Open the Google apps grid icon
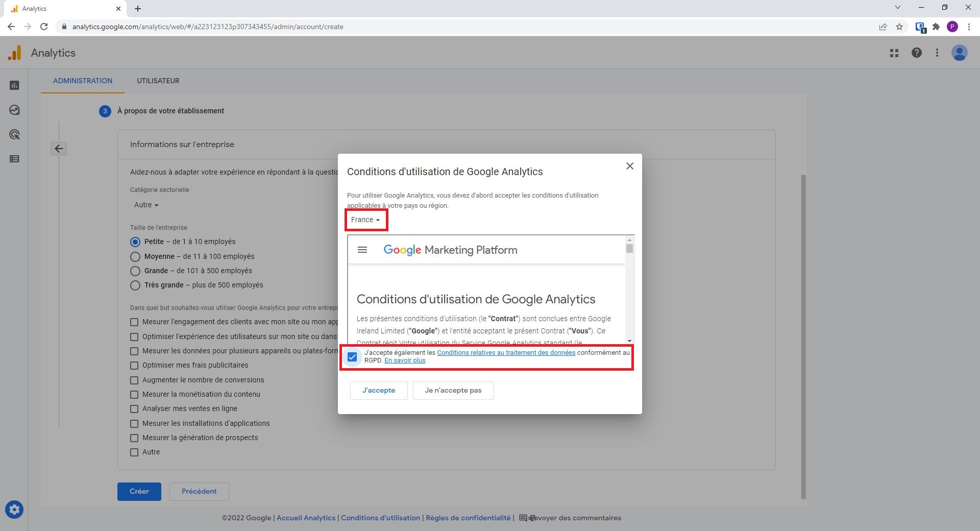980x531 pixels. click(894, 53)
